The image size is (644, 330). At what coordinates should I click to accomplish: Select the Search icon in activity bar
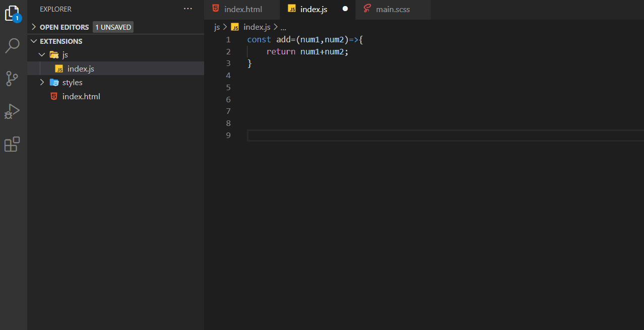pyautogui.click(x=12, y=45)
